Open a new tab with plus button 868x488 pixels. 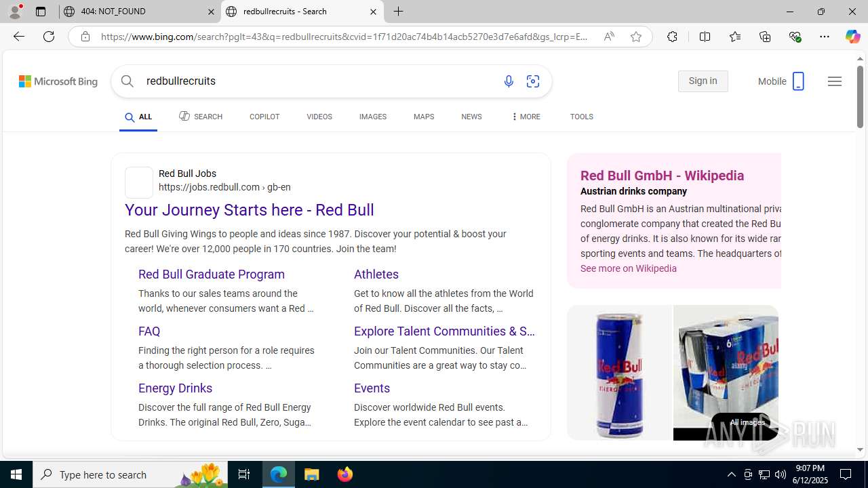coord(399,12)
